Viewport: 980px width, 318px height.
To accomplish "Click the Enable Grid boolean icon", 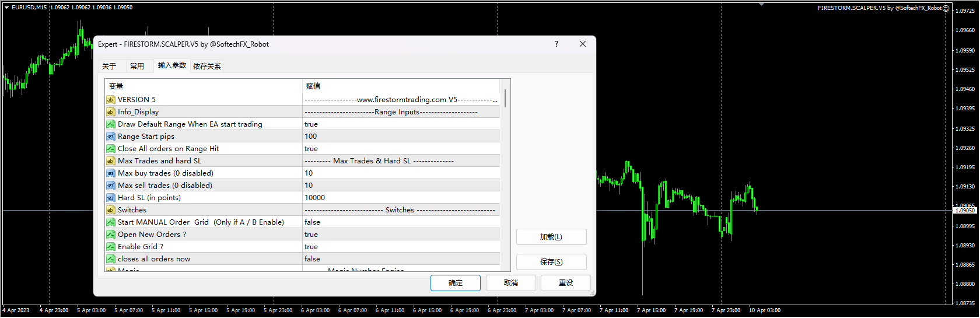I will [110, 247].
